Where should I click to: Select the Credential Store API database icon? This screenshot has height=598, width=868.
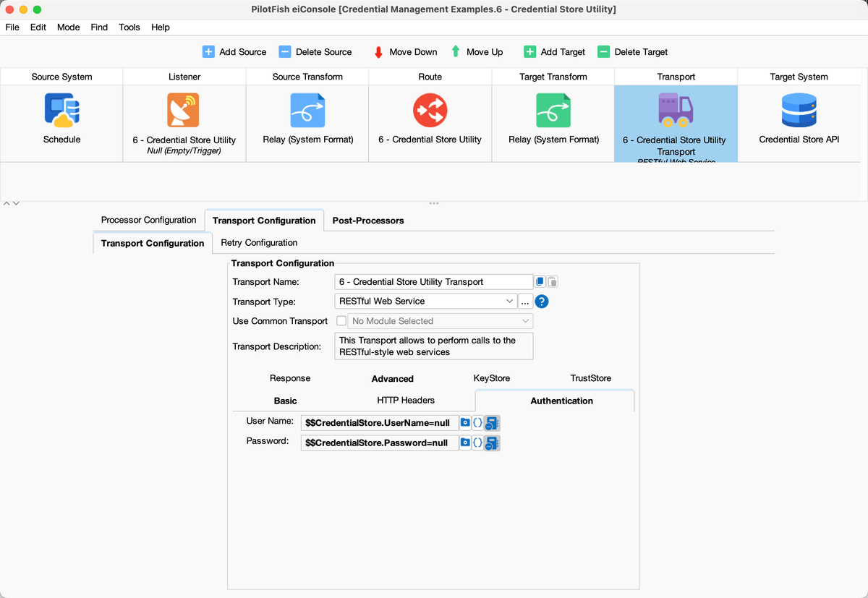(799, 111)
